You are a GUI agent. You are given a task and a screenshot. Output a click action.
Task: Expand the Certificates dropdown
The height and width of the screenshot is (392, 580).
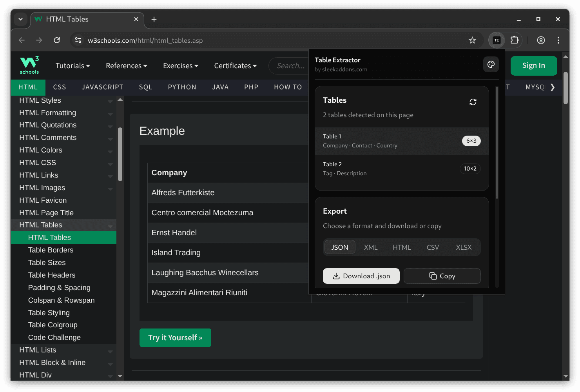pyautogui.click(x=235, y=66)
